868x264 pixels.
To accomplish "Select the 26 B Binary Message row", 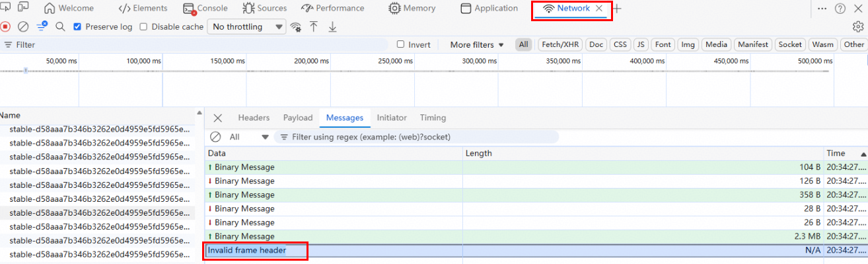I will pos(536,223).
